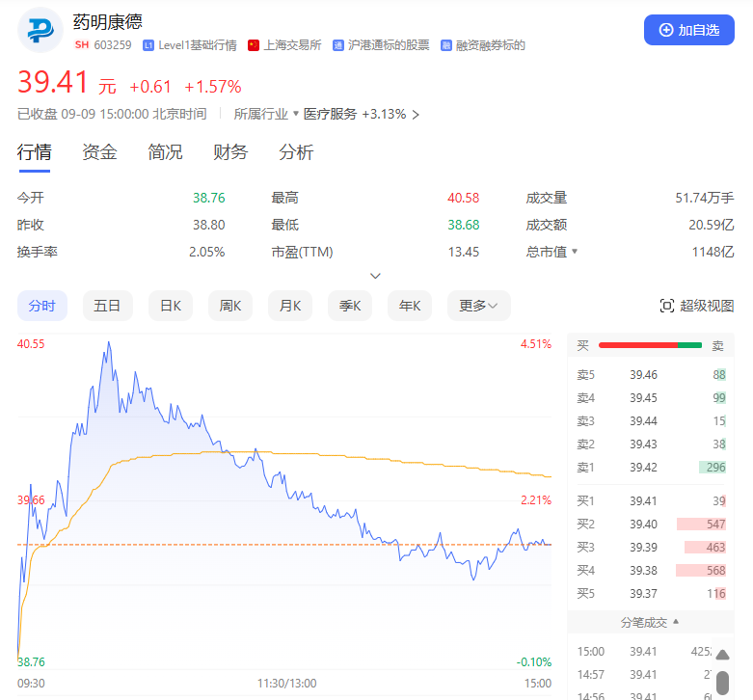Click the trade list scrollbar thumb
Viewport: 753px width, 700px height.
722,683
